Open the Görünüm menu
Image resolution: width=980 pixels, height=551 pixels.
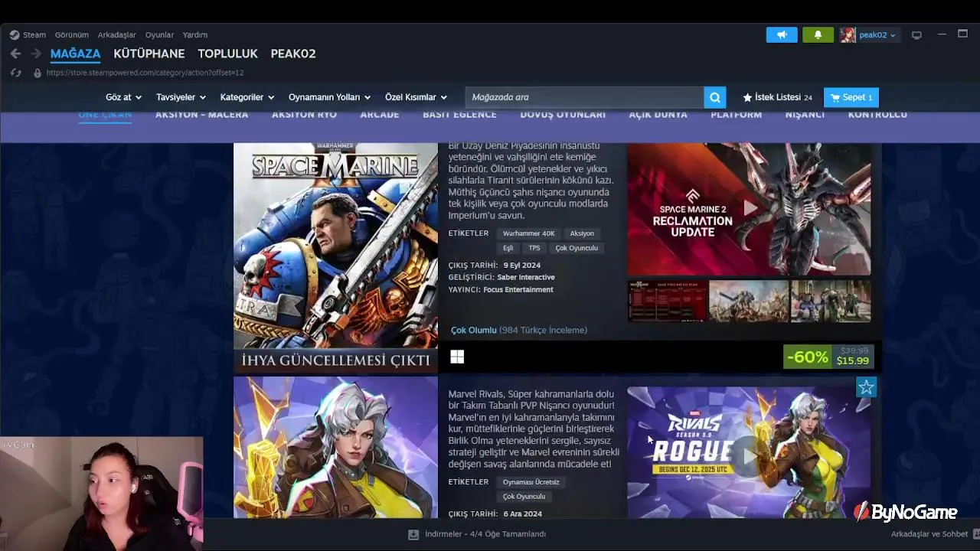(72, 34)
